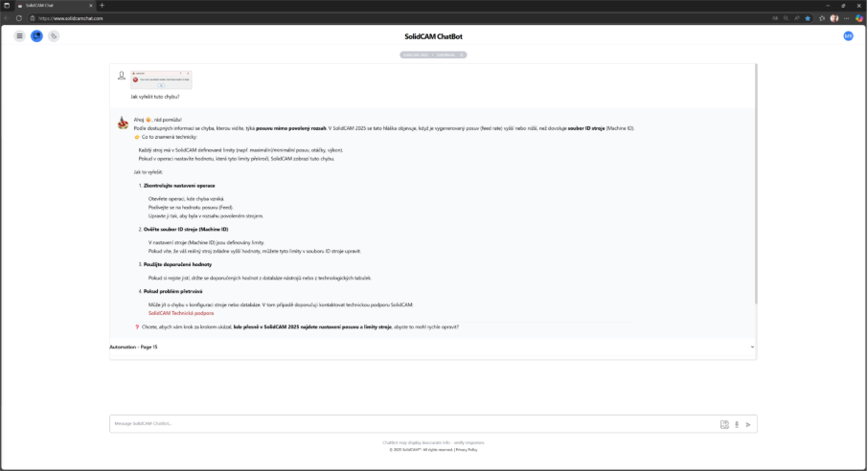Click the user avatar icon in chat

pyautogui.click(x=122, y=76)
